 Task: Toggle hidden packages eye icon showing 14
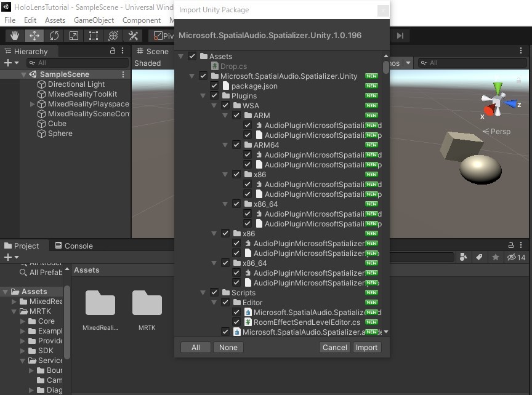coord(516,257)
